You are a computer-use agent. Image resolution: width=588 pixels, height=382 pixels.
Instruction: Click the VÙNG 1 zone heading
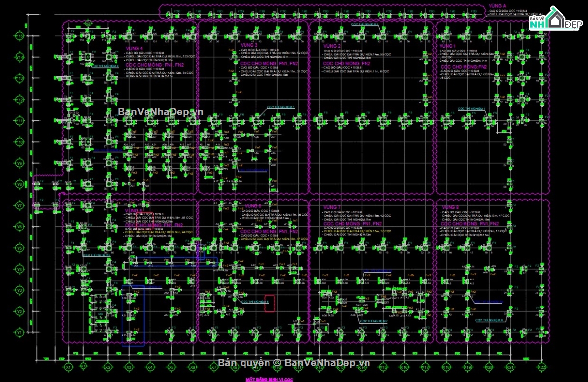(447, 46)
